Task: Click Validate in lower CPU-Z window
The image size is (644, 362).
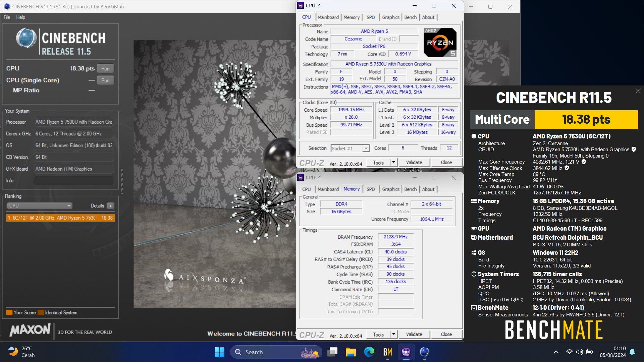Action: pyautogui.click(x=414, y=335)
